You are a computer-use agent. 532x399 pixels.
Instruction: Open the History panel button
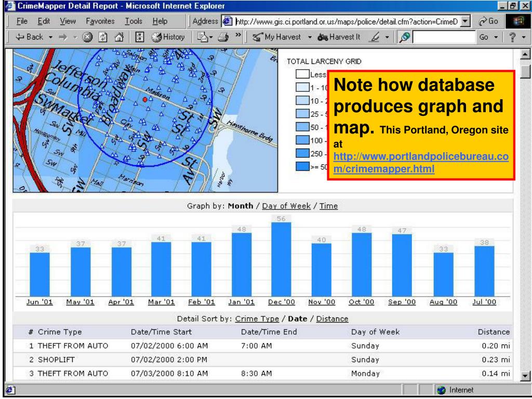tap(168, 37)
